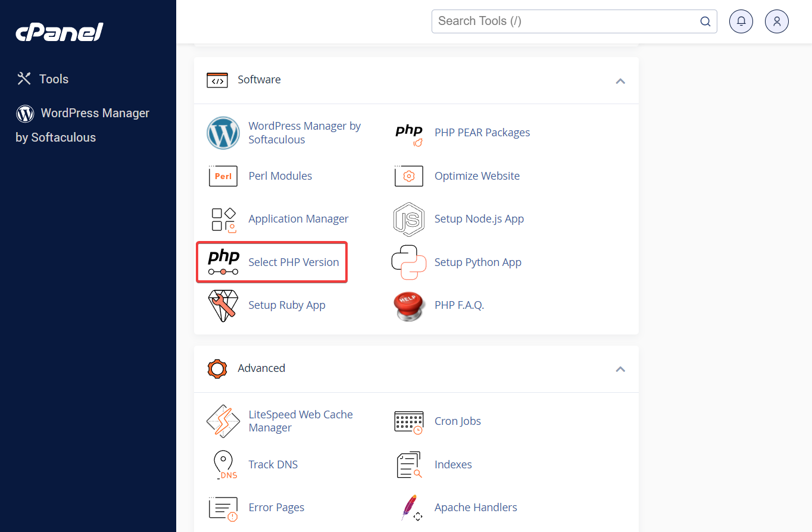Click the Python logo icon
812x532 pixels.
[409, 262]
